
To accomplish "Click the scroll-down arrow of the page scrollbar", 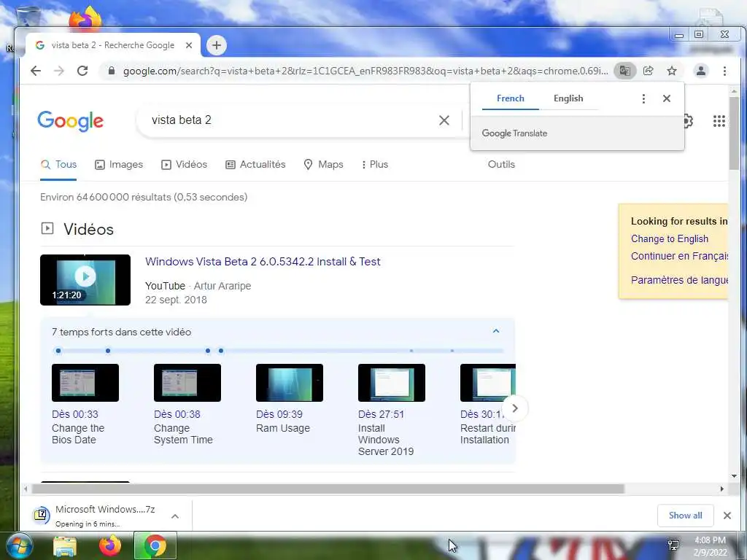I will (x=734, y=476).
